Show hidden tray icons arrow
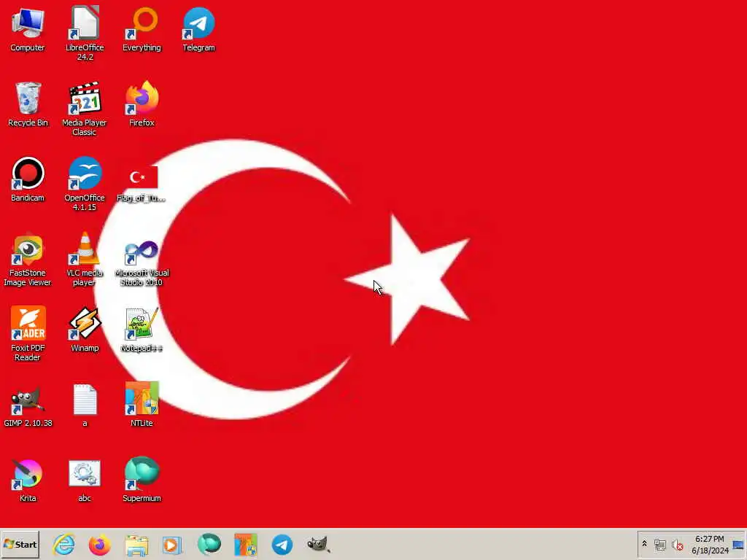 (x=644, y=544)
